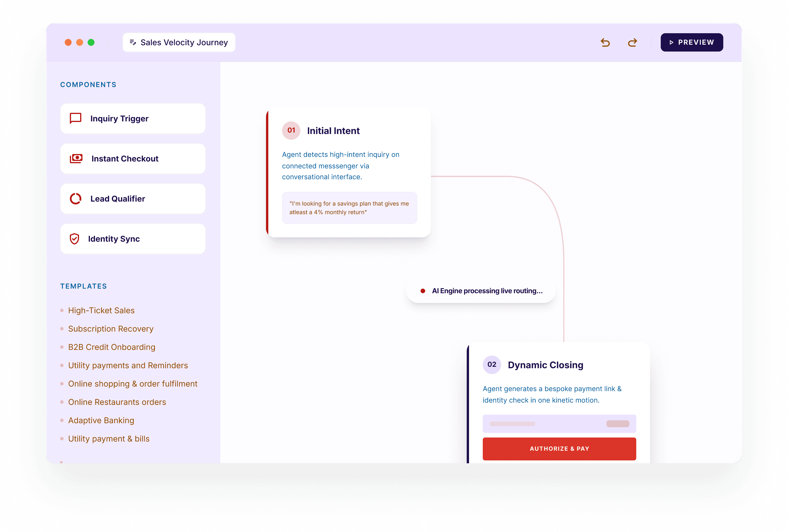Click the Identity Sync shield icon

click(75, 239)
